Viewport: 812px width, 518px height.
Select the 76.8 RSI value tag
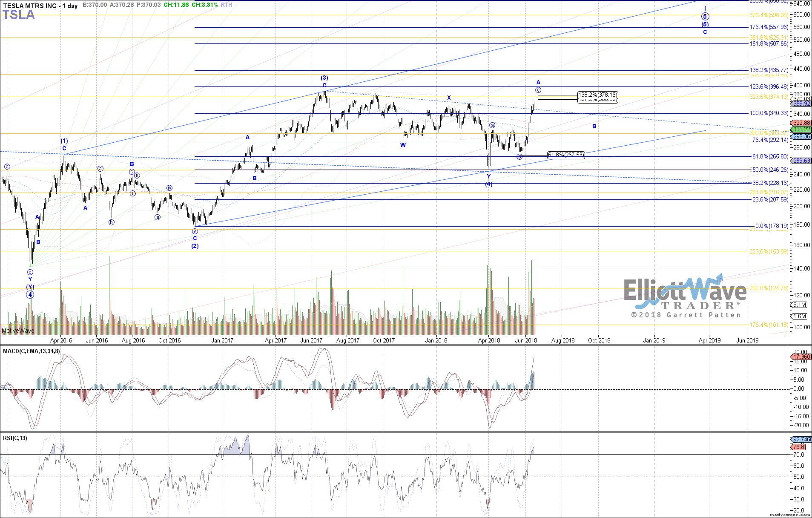pyautogui.click(x=799, y=447)
